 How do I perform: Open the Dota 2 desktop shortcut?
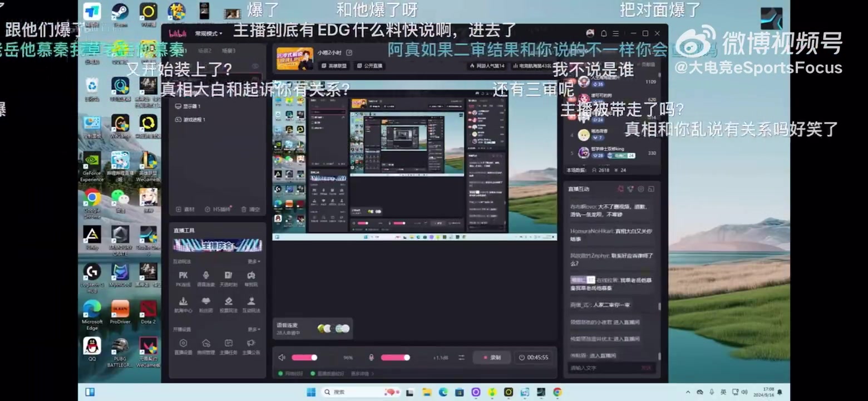pyautogui.click(x=148, y=312)
